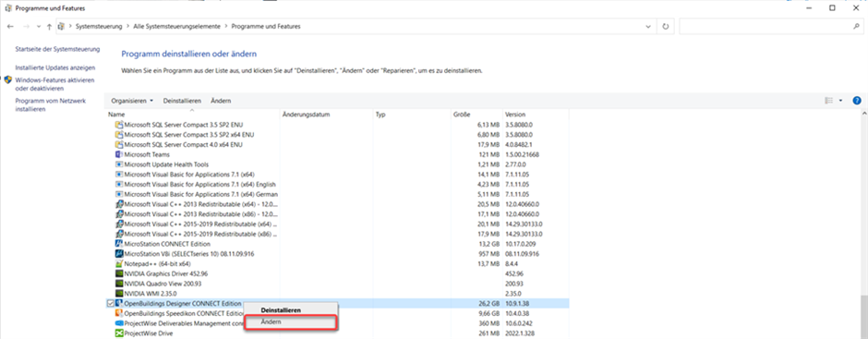Select the Microsoft Teams row
Viewport: 868px width, 339px height.
tap(338, 154)
